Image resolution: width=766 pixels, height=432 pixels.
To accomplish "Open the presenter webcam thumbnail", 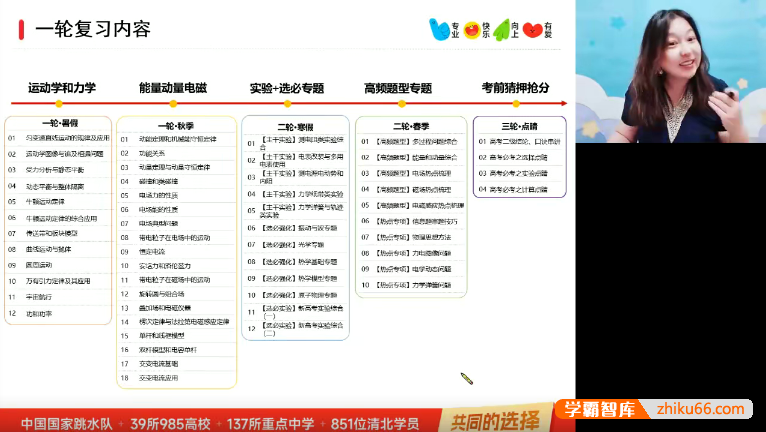I will (671, 71).
